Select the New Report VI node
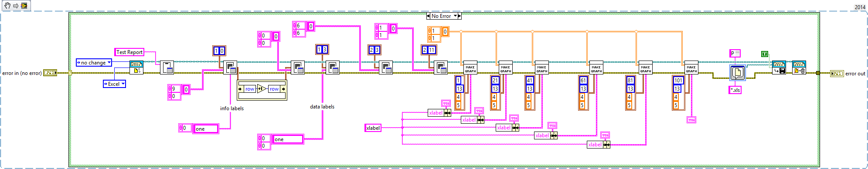868x169 pixels. [136, 68]
